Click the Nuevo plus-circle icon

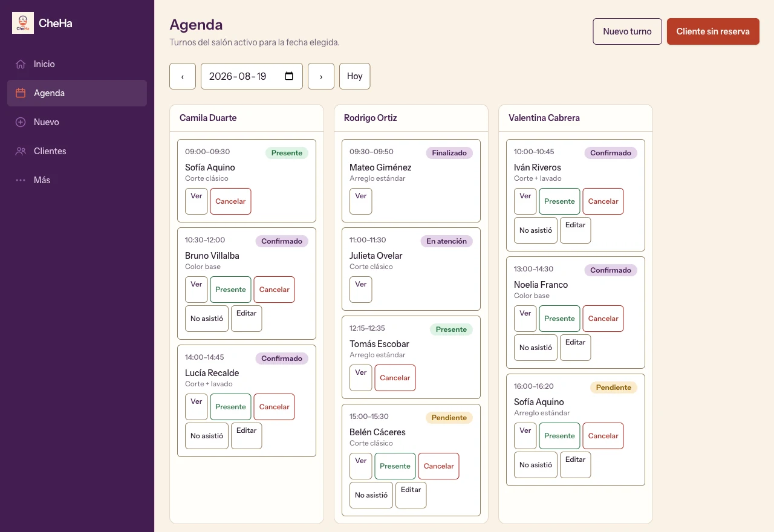pos(21,122)
